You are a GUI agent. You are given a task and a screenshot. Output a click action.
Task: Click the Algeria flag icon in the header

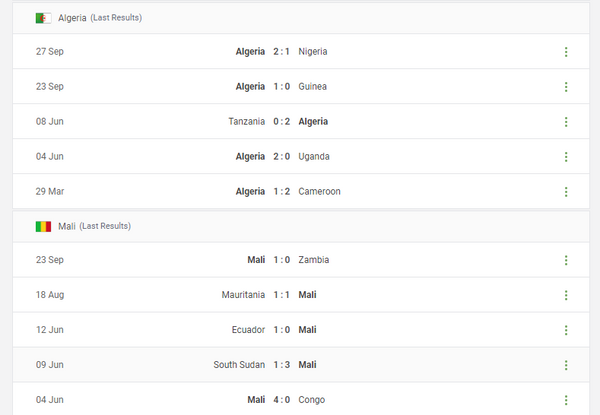43,19
